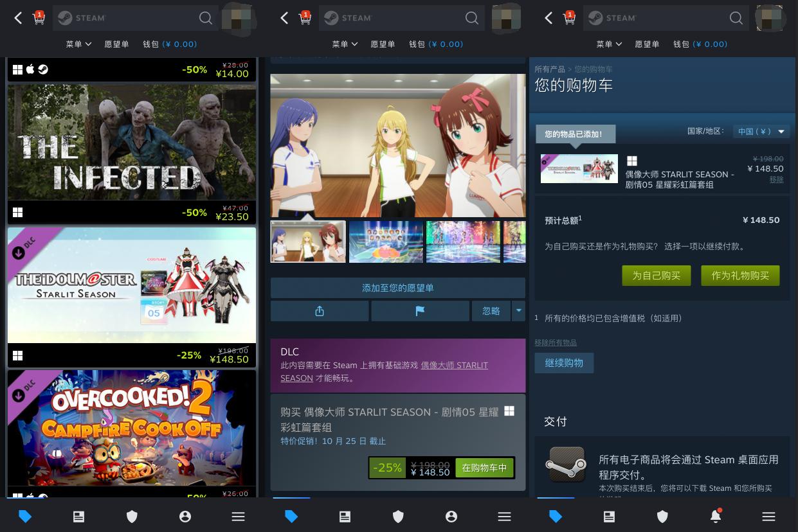The width and height of the screenshot is (798, 532).
Task: Tap the 添加至您的愿望单 wishlist button
Action: pos(397,288)
